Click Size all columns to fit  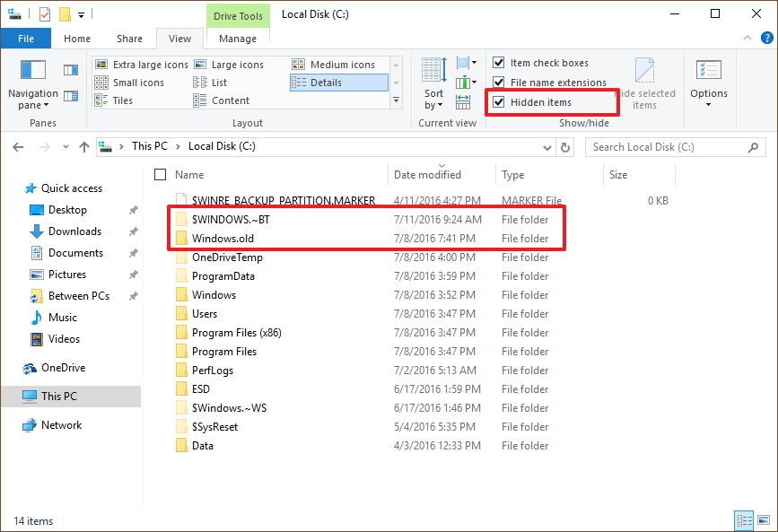click(x=463, y=101)
